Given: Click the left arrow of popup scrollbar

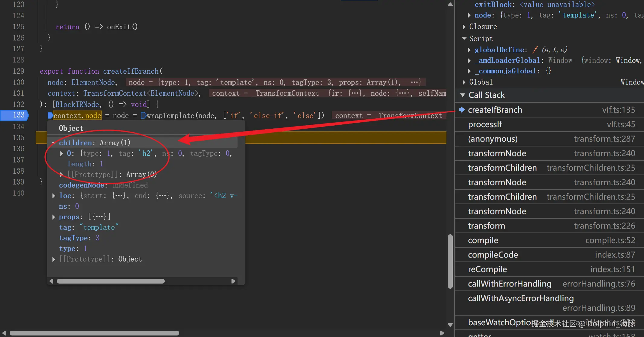Looking at the screenshot, I should (51, 281).
